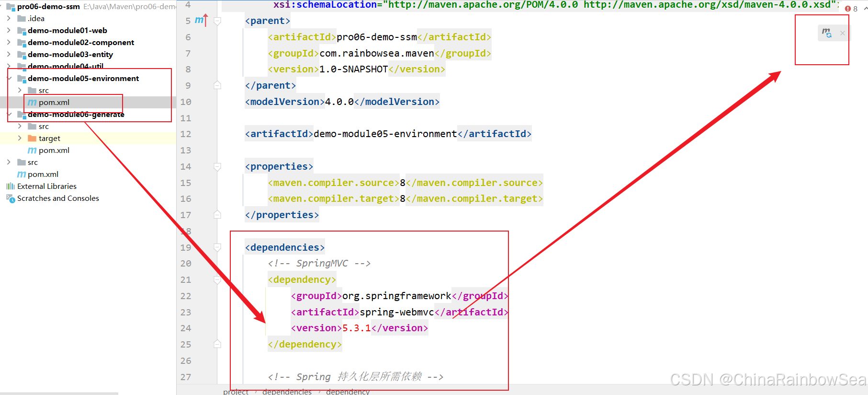Screen dimensions: 868x395
Task: Click the fold end marker at line 9
Action: tap(217, 85)
